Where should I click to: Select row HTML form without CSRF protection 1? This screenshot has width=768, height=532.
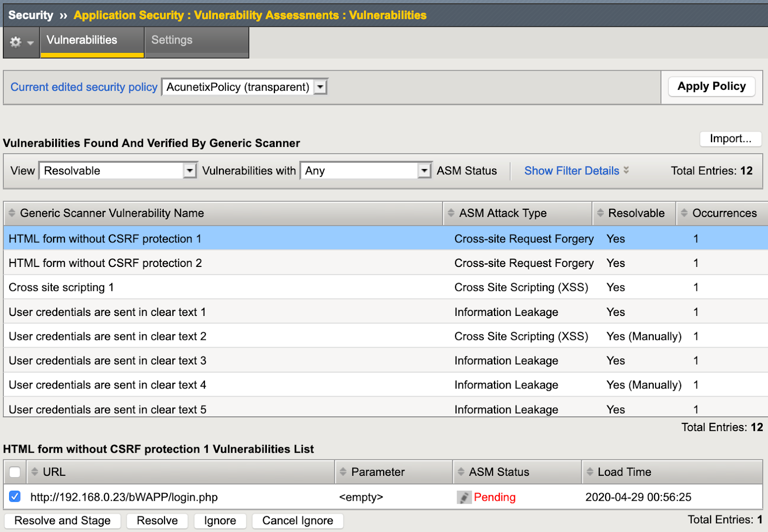[x=385, y=239]
